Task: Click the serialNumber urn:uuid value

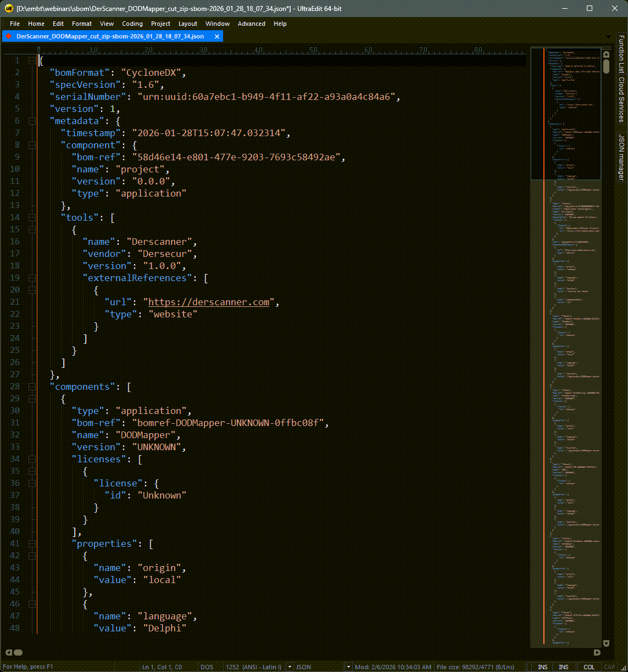Action: point(266,97)
